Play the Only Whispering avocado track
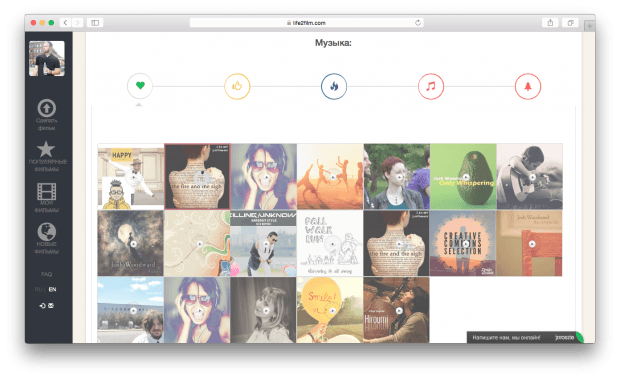 tap(466, 177)
